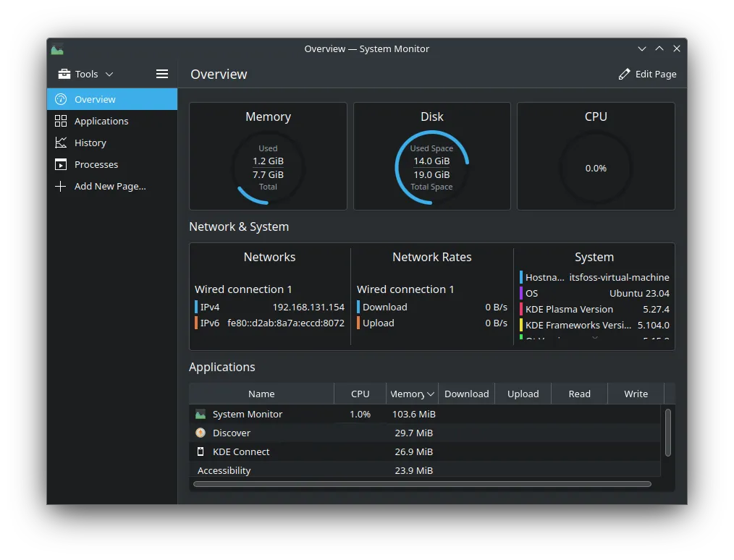
Task: Click the Download column header
Action: point(466,394)
